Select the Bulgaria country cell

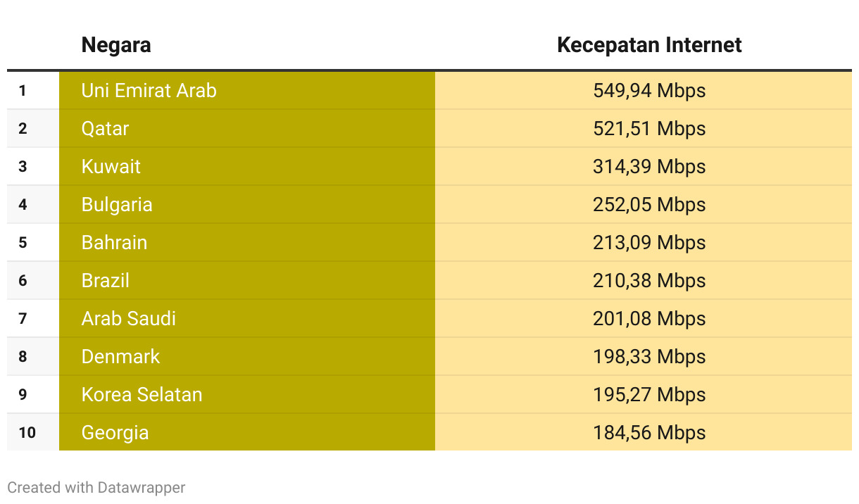point(247,204)
